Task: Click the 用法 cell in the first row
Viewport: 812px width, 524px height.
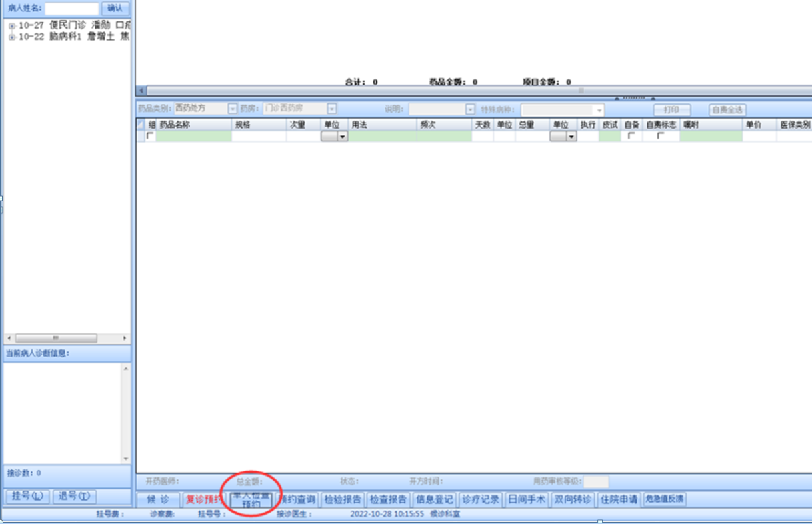Action: pos(383,136)
